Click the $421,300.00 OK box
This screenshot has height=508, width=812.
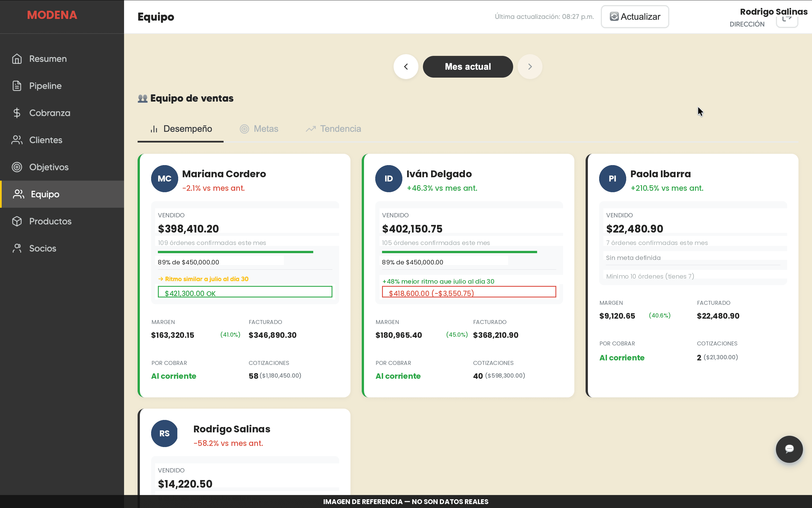245,292
